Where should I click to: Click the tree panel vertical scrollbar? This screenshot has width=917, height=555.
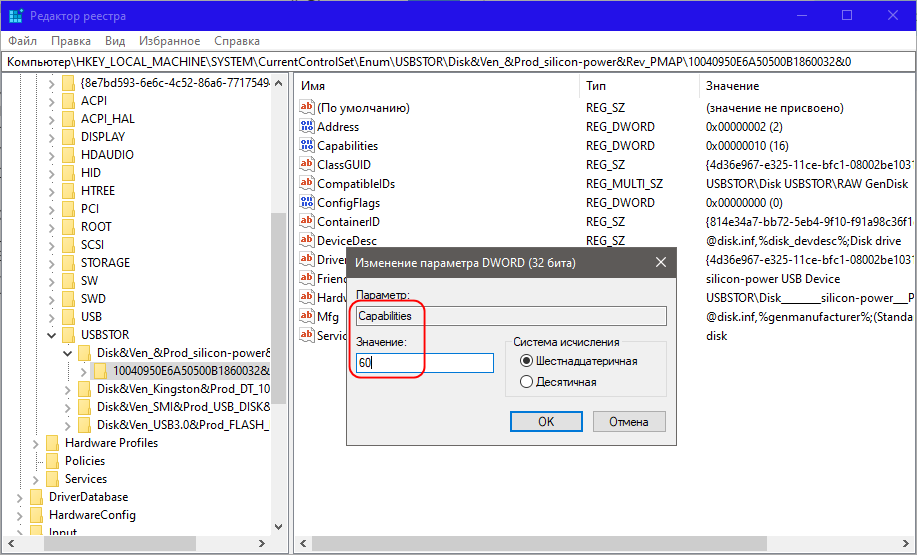[280, 300]
